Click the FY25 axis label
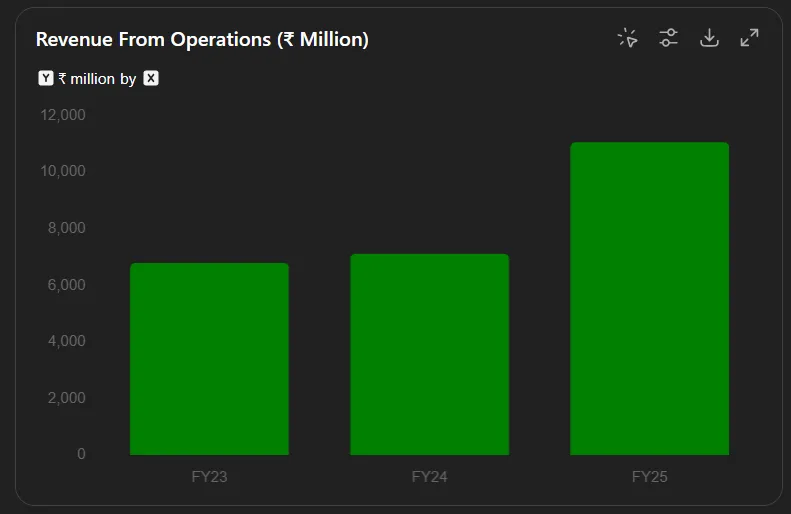The width and height of the screenshot is (791, 514). pos(649,477)
